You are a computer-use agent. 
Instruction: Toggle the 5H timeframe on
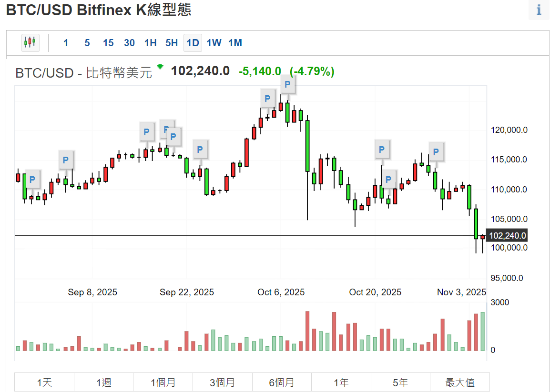tap(171, 42)
